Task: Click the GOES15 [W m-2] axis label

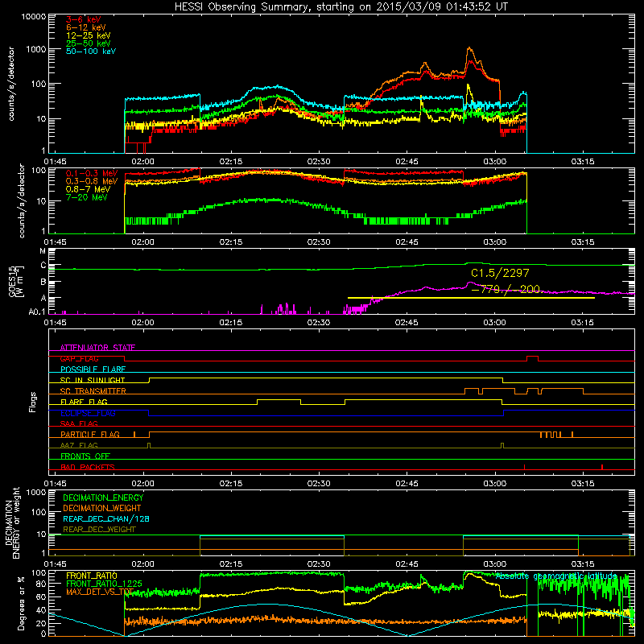Action: (x=15, y=281)
